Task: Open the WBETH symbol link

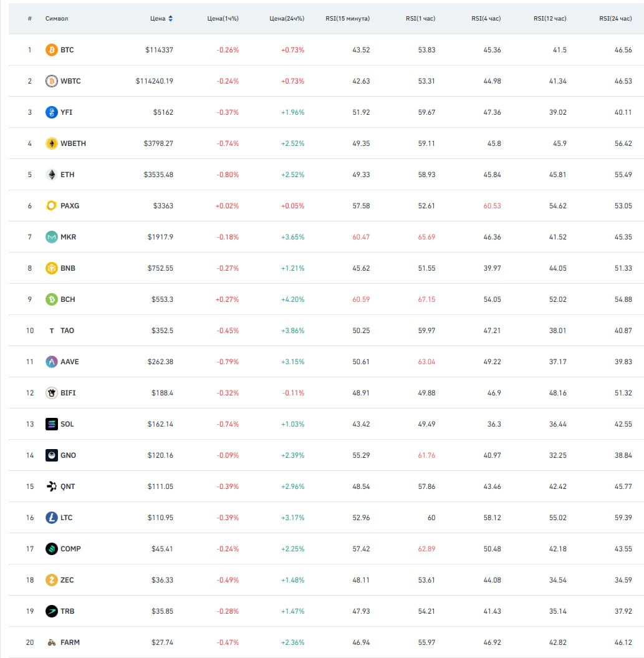Action: coord(73,143)
